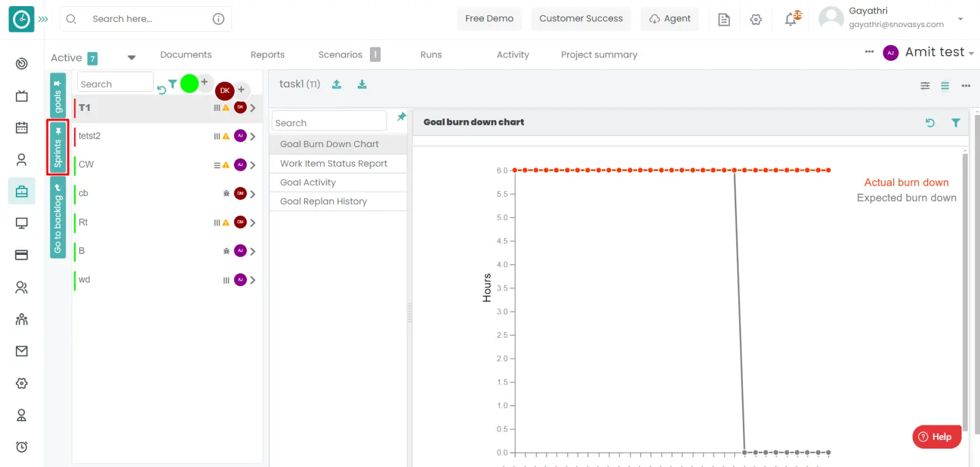Toggle the Sprints side tab

click(x=58, y=148)
